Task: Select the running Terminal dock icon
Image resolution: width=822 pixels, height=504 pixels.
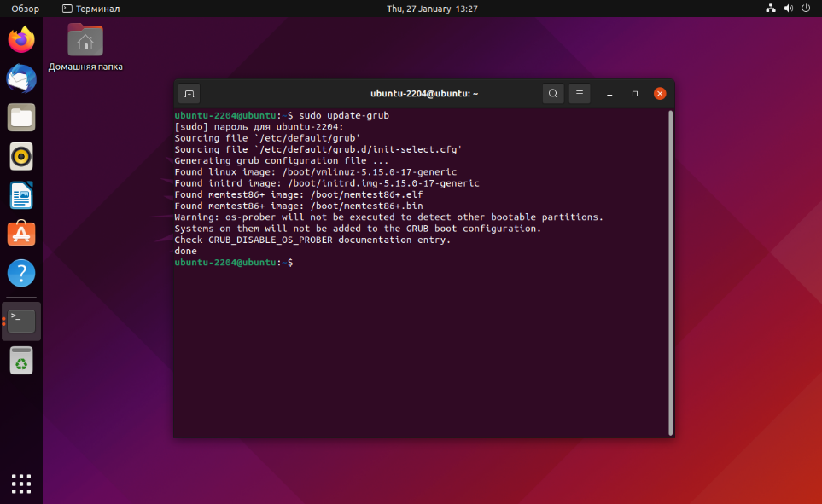Action: 21,321
